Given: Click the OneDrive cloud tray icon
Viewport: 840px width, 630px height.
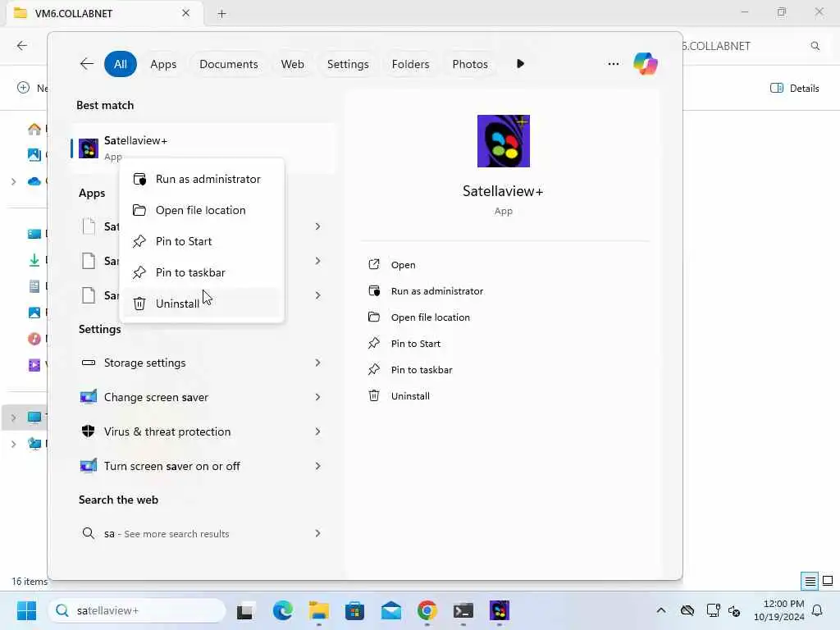Looking at the screenshot, I should coord(687,610).
